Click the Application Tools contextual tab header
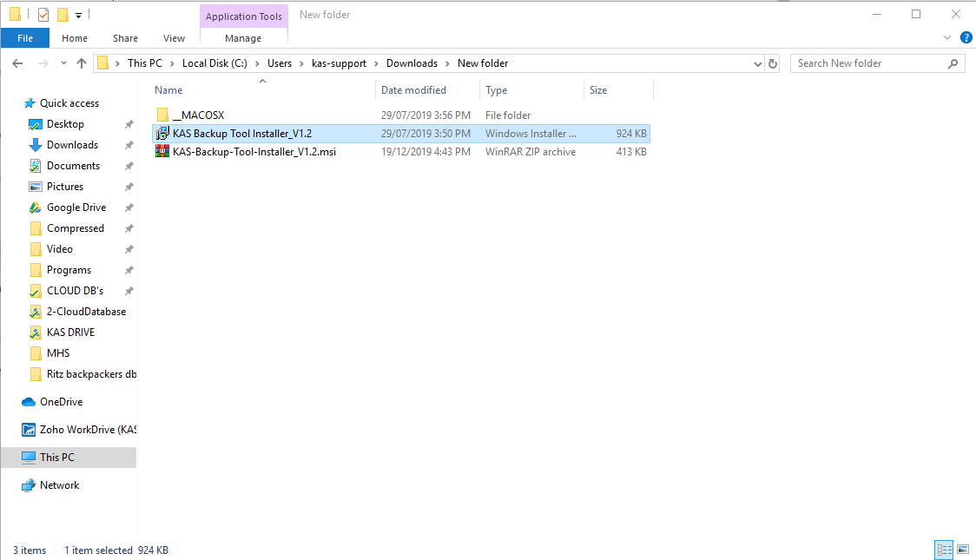The width and height of the screenshot is (976, 560). click(244, 16)
